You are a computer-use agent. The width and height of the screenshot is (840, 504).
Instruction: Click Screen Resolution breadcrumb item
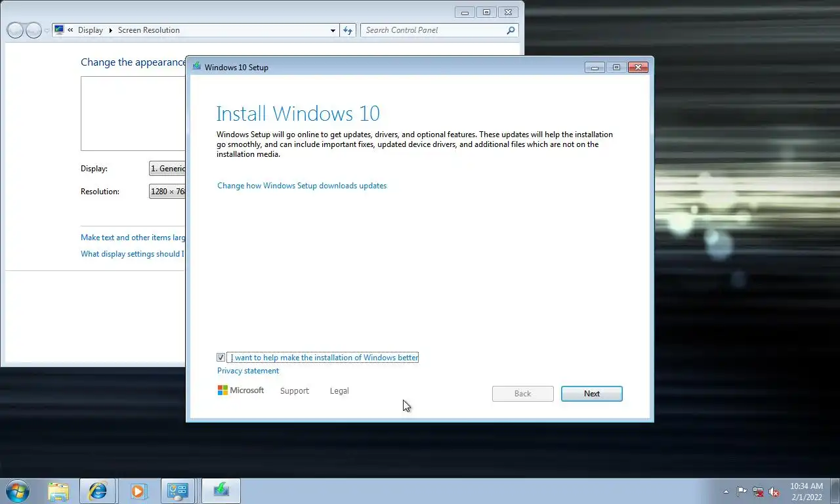148,30
